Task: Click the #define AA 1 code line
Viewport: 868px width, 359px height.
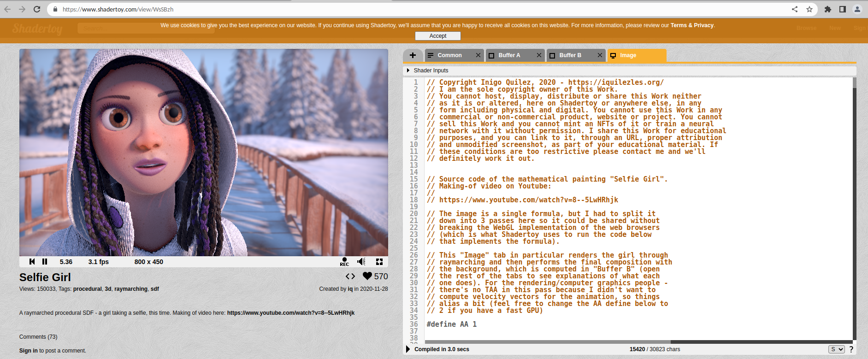Action: click(x=452, y=324)
